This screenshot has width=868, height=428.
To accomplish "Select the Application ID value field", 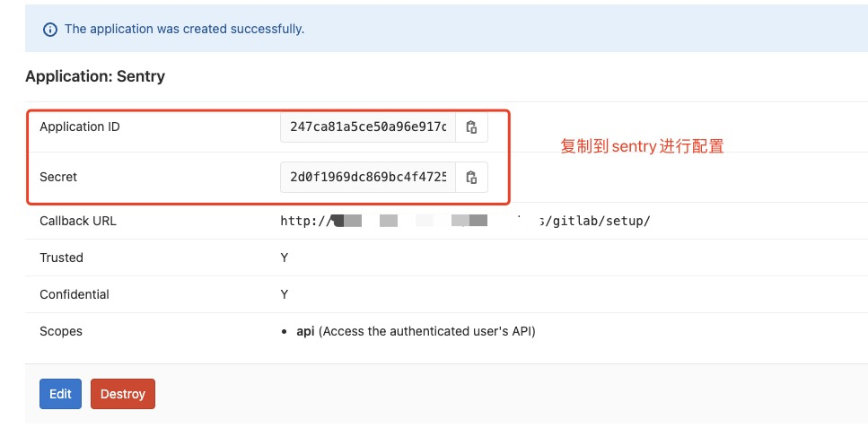I will (368, 127).
